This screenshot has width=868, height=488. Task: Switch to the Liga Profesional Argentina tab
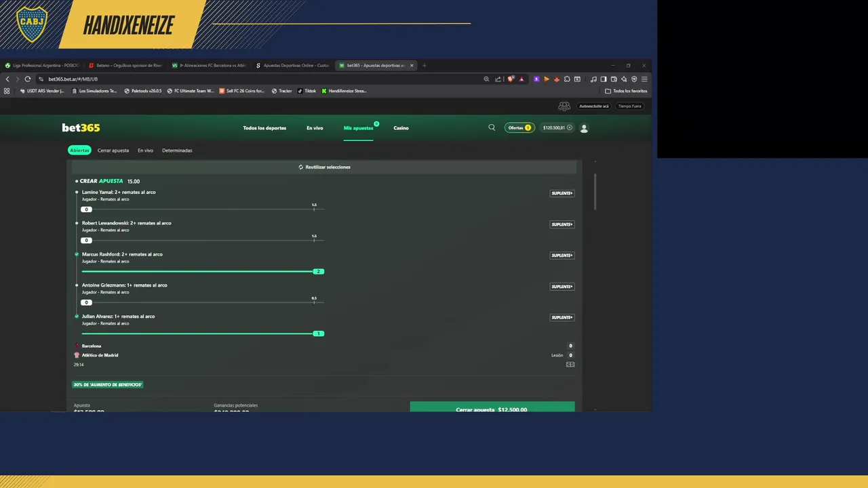pos(42,66)
